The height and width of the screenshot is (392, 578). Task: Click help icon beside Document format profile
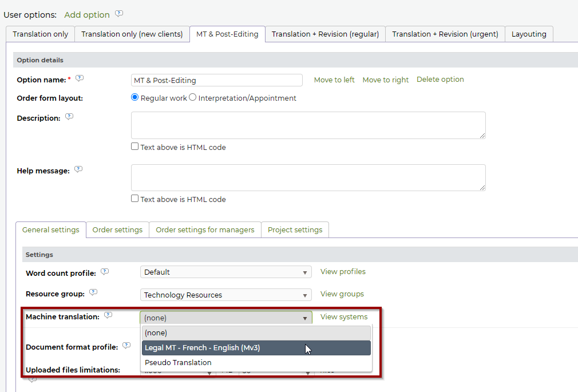pos(126,346)
